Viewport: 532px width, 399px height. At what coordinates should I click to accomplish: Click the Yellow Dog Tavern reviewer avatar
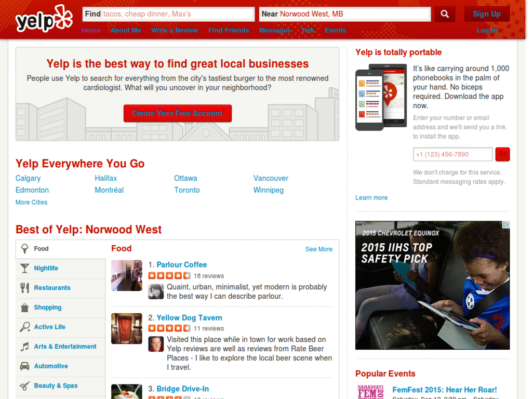click(156, 344)
